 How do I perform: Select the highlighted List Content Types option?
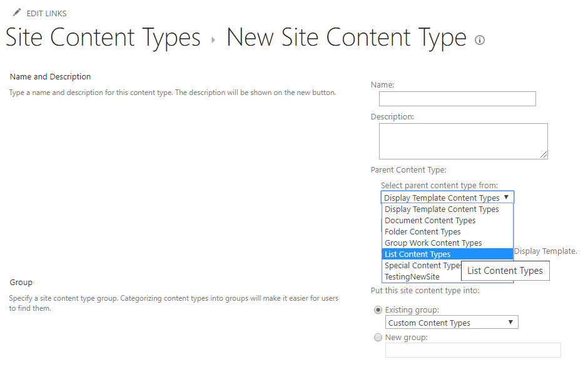[x=447, y=254]
